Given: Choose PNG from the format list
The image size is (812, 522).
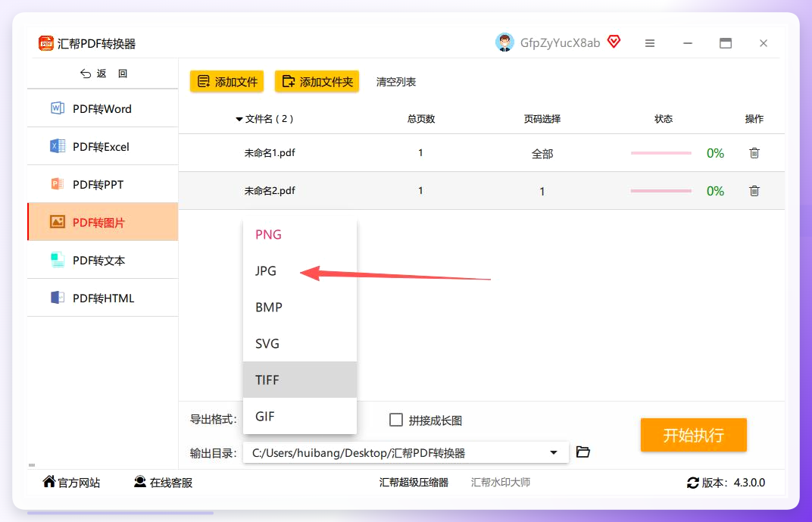Looking at the screenshot, I should 300,235.
